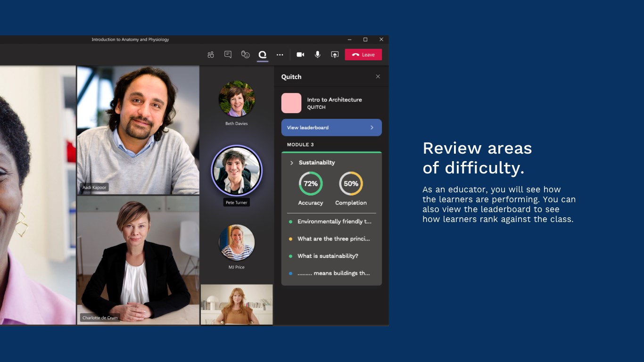Select Pete Turner participant avatar

tap(237, 171)
